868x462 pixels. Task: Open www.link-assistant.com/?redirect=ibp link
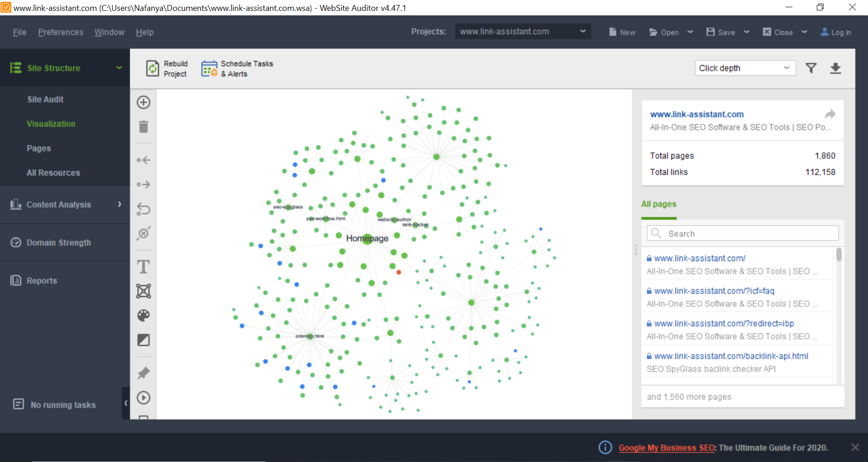coord(724,324)
